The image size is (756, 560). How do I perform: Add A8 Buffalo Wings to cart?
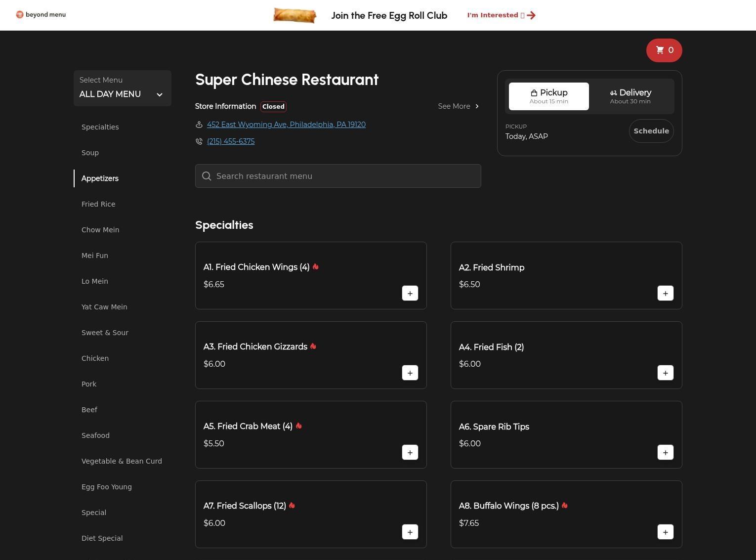(x=665, y=532)
